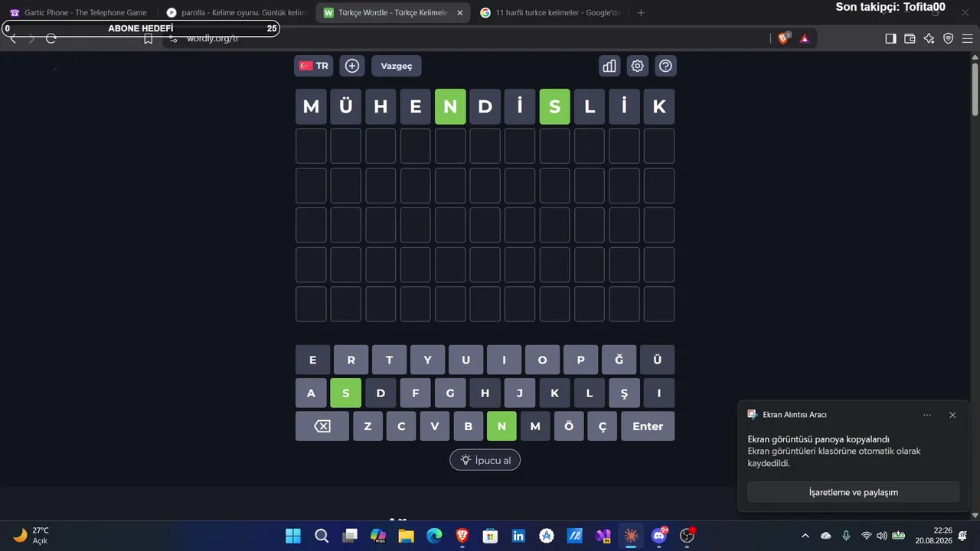The height and width of the screenshot is (551, 980).
Task: Reload the page with the refresh icon
Action: pyautogui.click(x=51, y=38)
